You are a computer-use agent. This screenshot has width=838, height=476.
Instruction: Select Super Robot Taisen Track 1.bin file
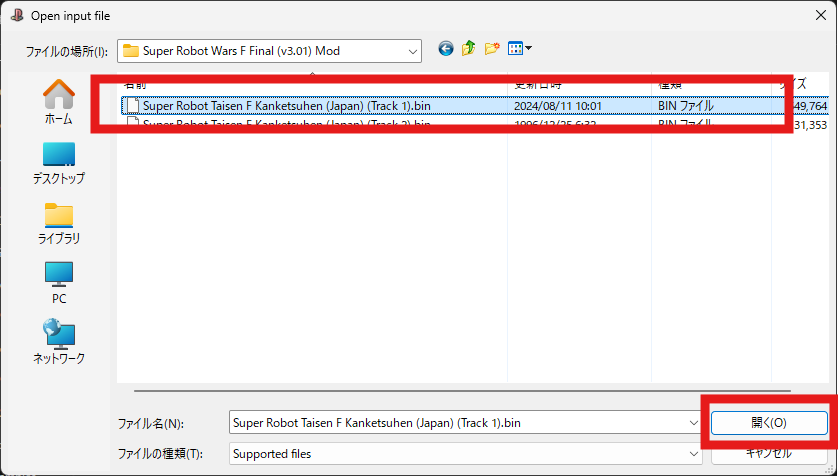coord(475,106)
